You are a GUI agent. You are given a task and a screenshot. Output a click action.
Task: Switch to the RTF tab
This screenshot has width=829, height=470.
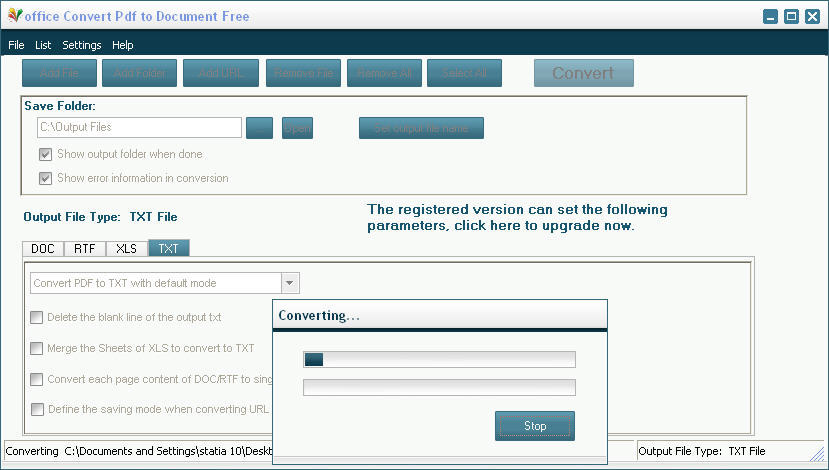[x=85, y=248]
